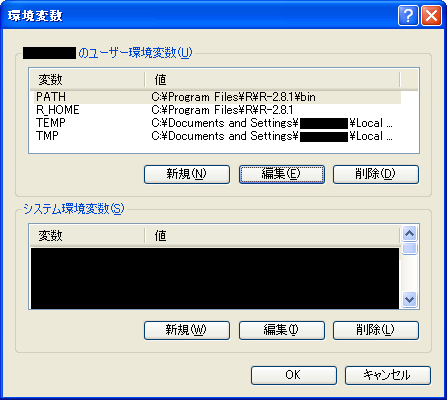The image size is (447, 400).
Task: Click the system variables scrollbar thumb
Action: pyautogui.click(x=409, y=249)
